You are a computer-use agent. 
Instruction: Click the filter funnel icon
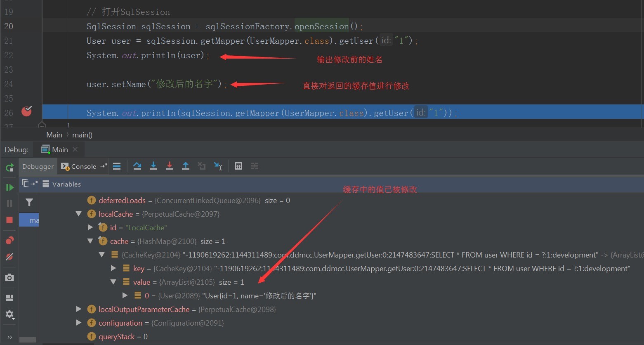click(29, 202)
